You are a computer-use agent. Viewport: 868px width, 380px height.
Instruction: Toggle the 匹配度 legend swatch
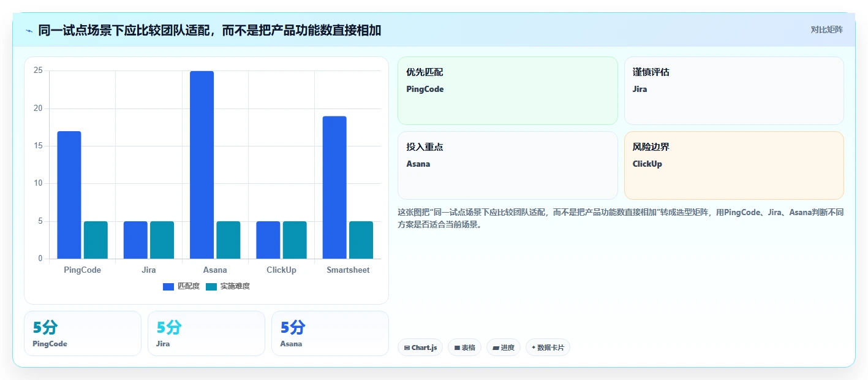(x=168, y=286)
